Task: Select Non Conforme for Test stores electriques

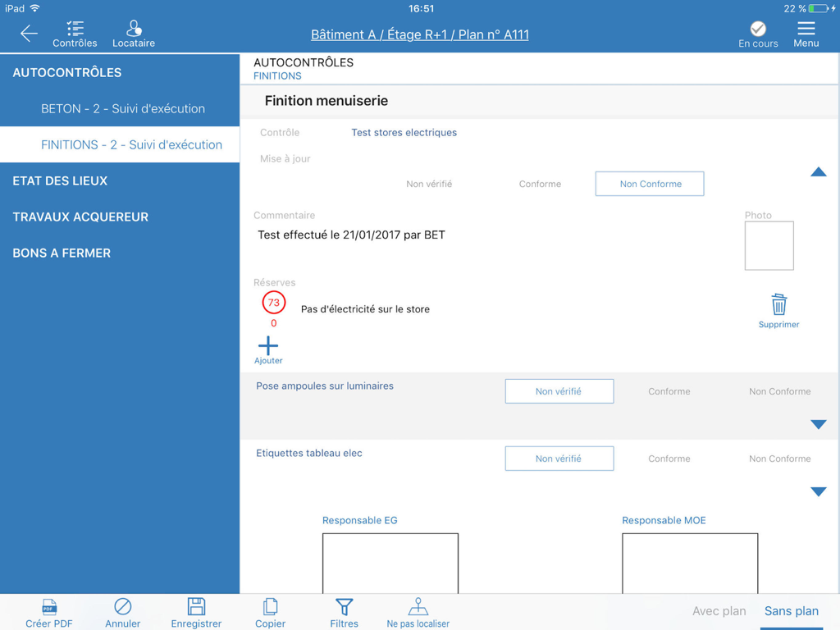Action: 649,183
